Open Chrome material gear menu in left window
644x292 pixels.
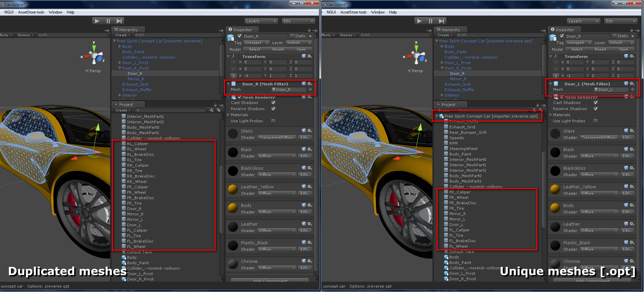309,261
